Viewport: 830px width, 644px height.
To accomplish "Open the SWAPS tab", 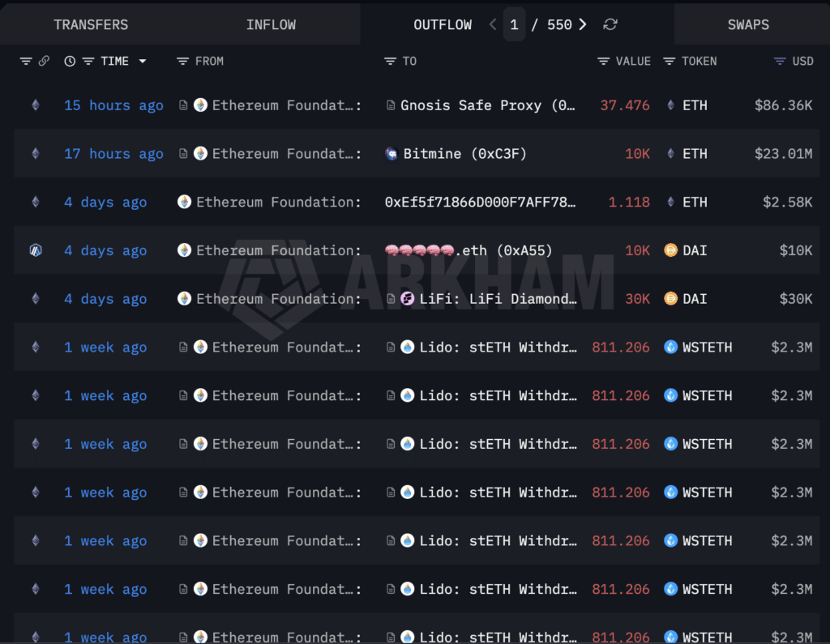I will pos(748,25).
